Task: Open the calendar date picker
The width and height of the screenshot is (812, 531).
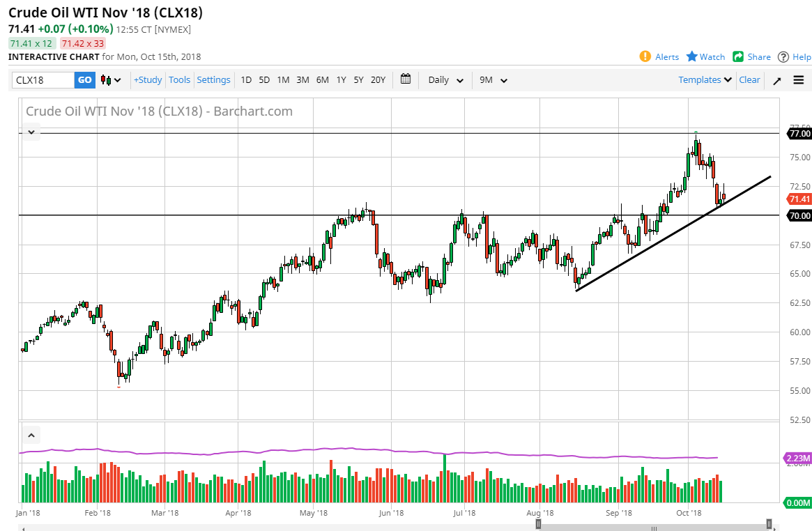Action: pyautogui.click(x=406, y=79)
